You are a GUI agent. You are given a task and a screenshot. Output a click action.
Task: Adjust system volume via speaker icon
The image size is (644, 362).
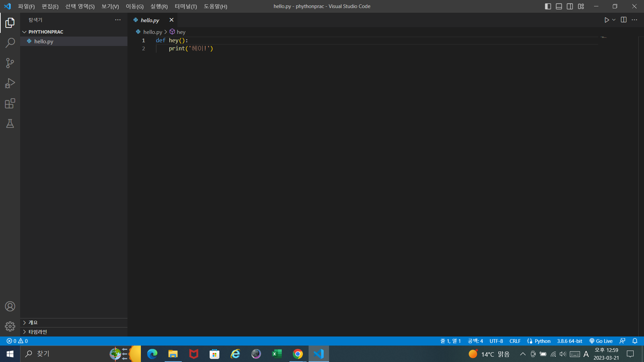click(563, 354)
